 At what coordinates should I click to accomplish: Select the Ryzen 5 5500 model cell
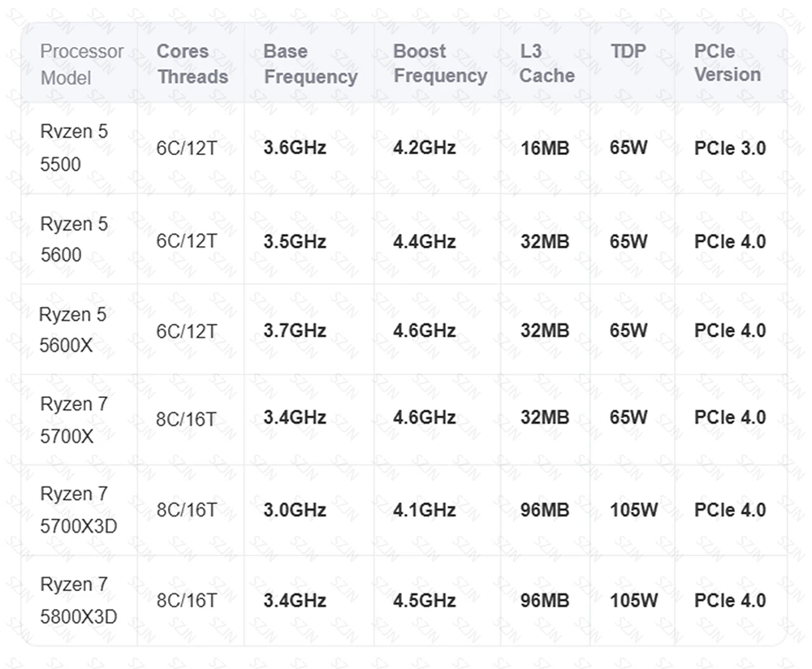pyautogui.click(x=74, y=148)
